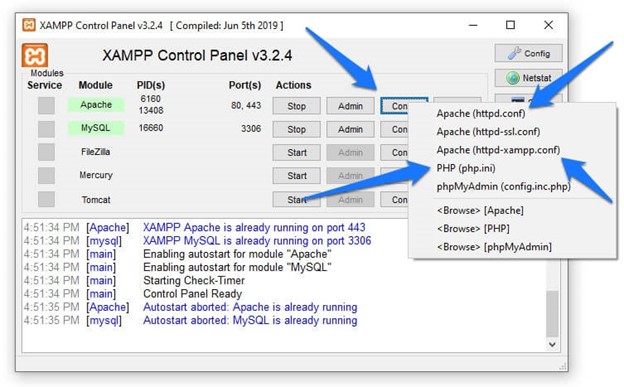This screenshot has height=387, width=624.
Task: Click MySQL port 3306
Action: [251, 129]
